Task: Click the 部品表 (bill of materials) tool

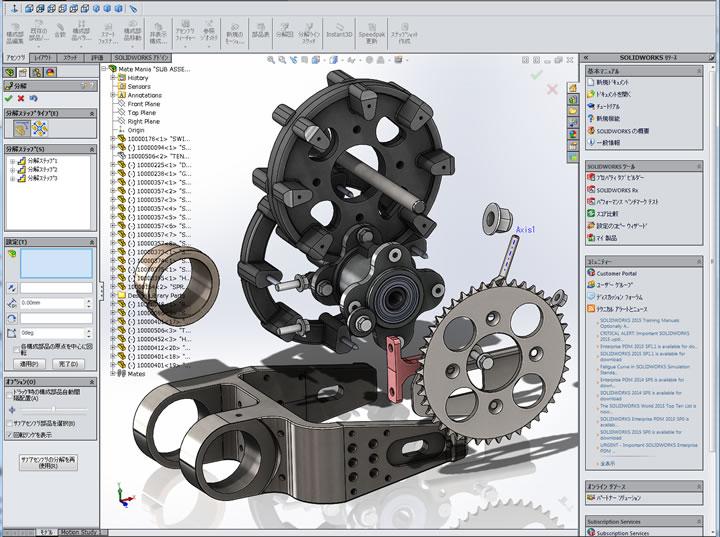Action: pyautogui.click(x=260, y=31)
